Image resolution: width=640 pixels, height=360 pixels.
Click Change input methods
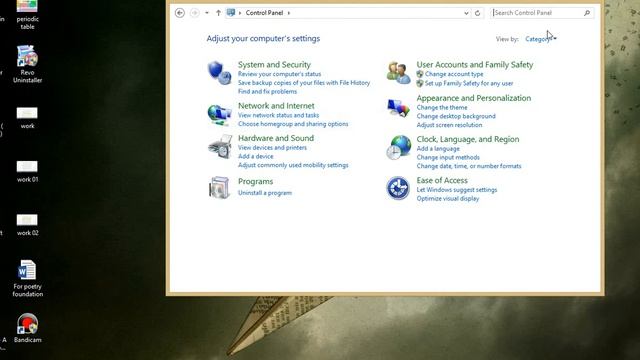click(x=448, y=157)
